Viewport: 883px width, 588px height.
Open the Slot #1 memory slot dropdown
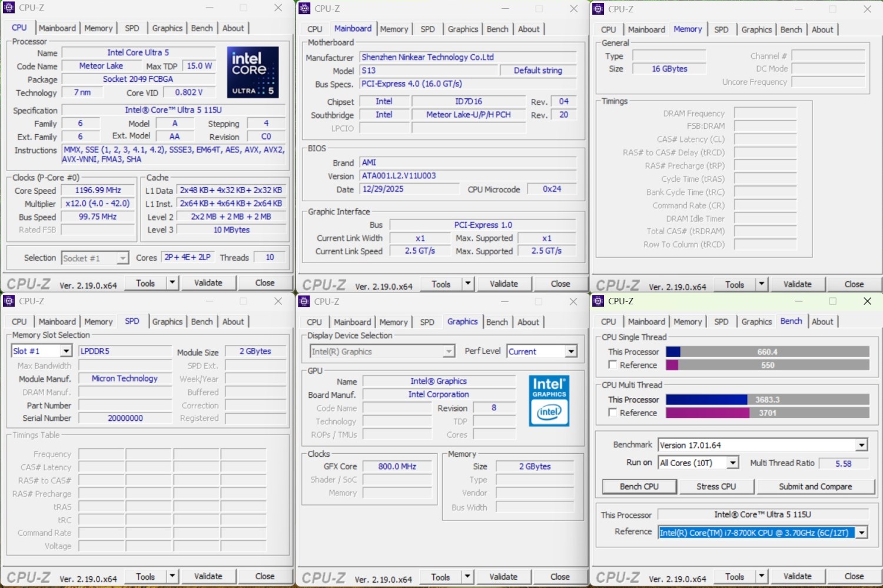pyautogui.click(x=66, y=351)
